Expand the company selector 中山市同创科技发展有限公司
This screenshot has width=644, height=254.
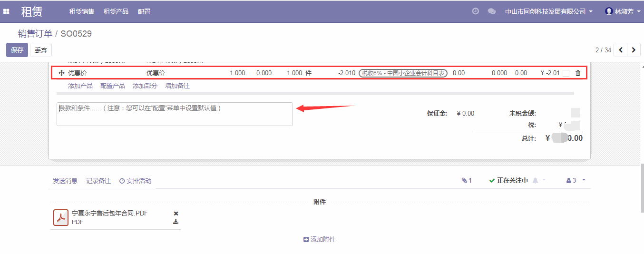548,11
